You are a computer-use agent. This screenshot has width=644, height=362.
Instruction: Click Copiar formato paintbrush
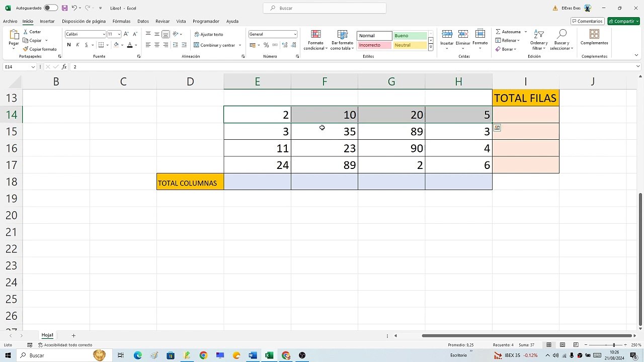coord(40,49)
